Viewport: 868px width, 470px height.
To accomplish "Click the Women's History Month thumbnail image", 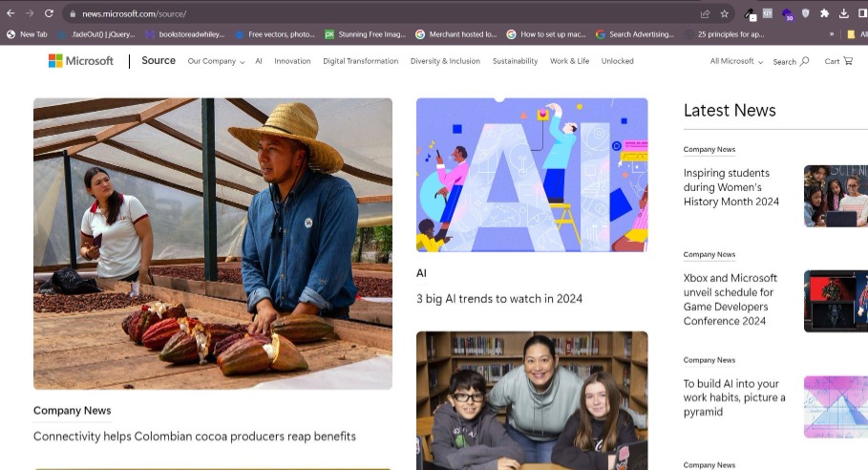I will (x=836, y=196).
